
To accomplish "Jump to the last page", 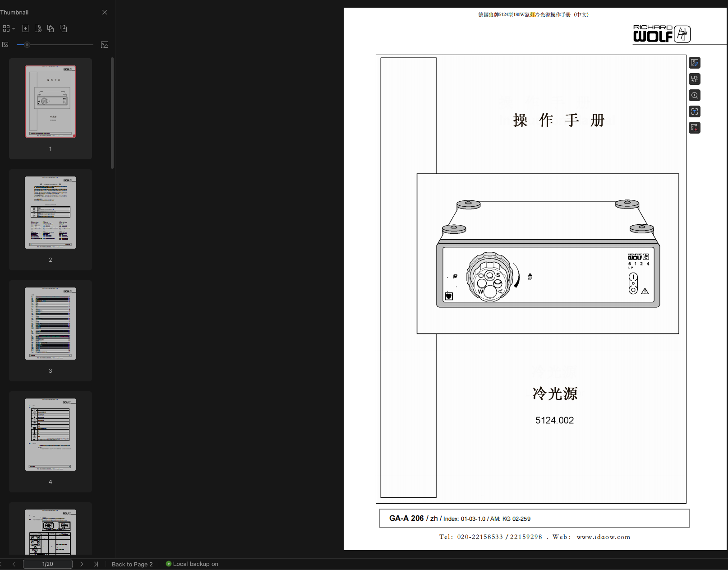I will click(x=96, y=564).
